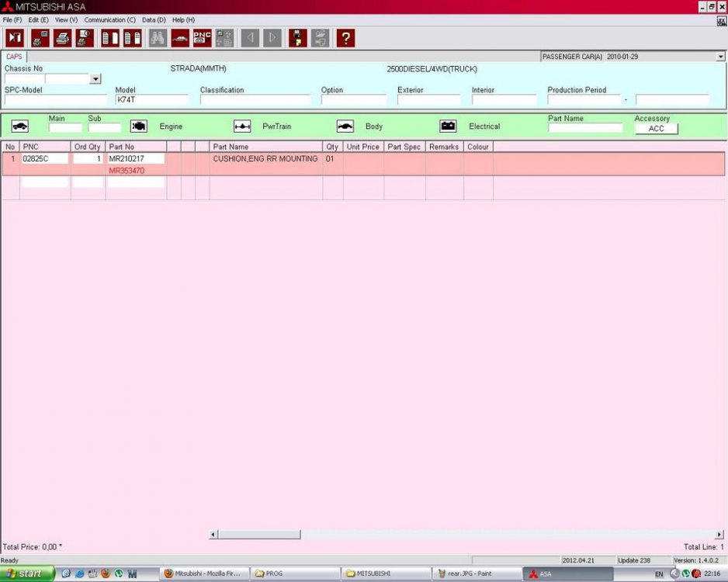
Task: Click the scrollbar right arrow
Action: click(x=719, y=535)
